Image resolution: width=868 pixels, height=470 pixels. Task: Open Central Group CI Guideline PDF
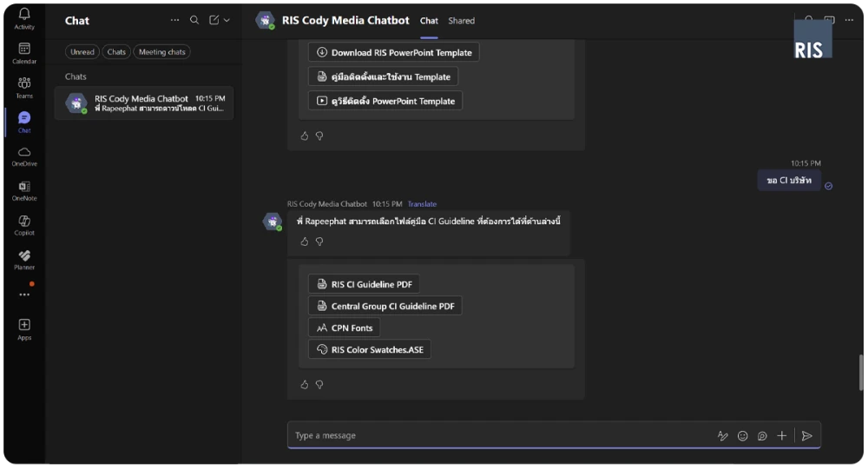385,306
